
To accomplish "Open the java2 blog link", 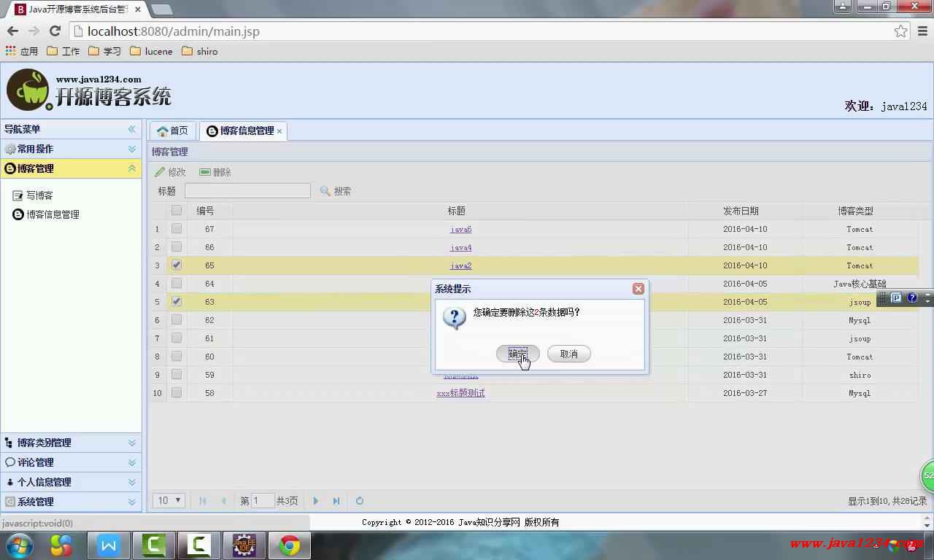I will click(460, 265).
